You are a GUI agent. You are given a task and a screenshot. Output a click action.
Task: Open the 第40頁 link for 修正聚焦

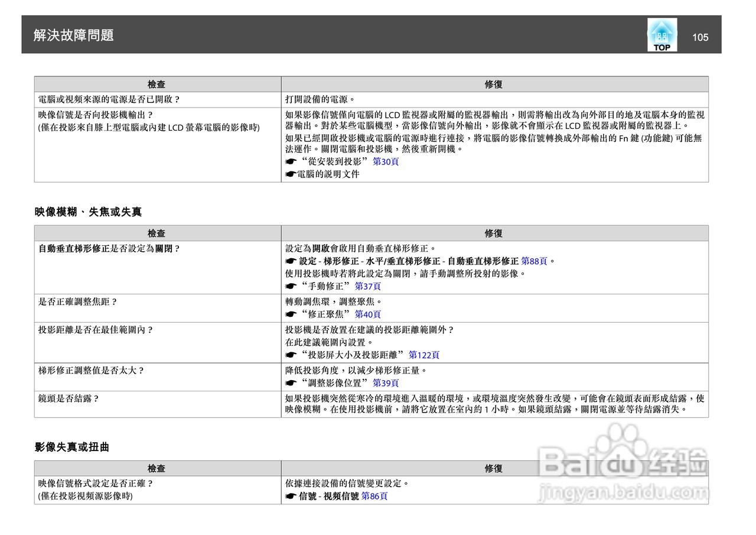tap(368, 314)
